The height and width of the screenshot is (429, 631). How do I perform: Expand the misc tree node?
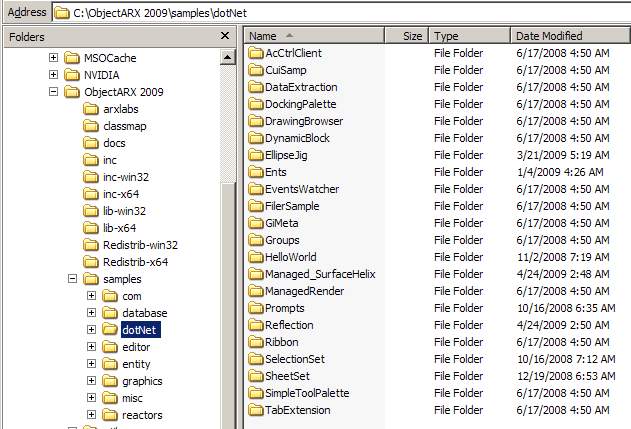91,398
